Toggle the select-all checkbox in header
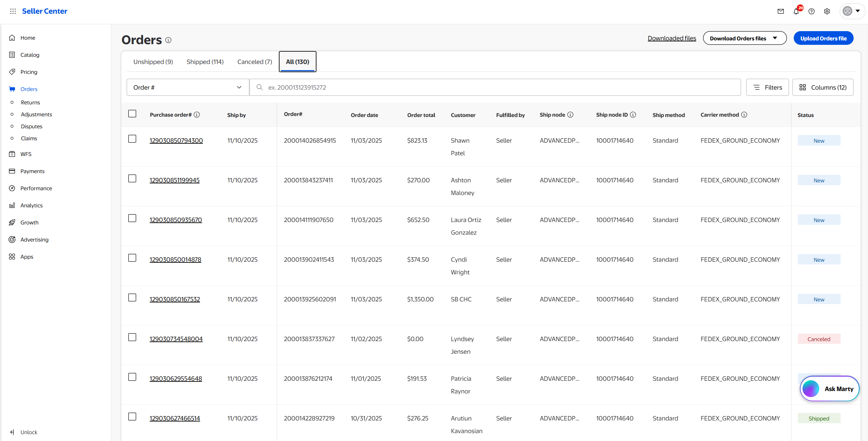This screenshot has width=868, height=441. click(x=132, y=114)
